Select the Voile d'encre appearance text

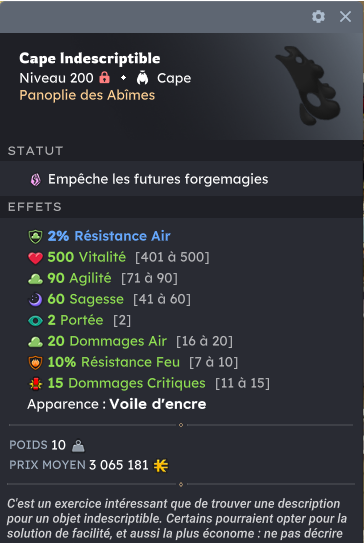pos(158,404)
